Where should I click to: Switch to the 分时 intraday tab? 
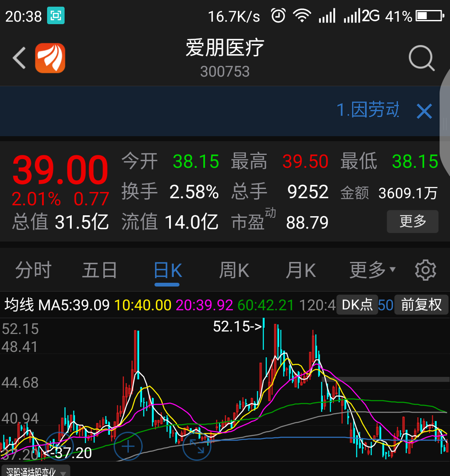pos(32,270)
